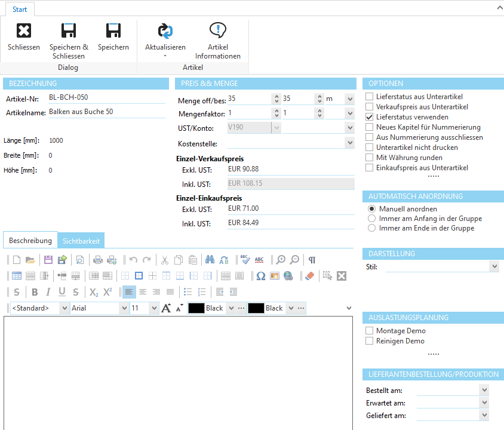Open Artikel Informationen
Screen dimensions: 504x430
coord(218,32)
